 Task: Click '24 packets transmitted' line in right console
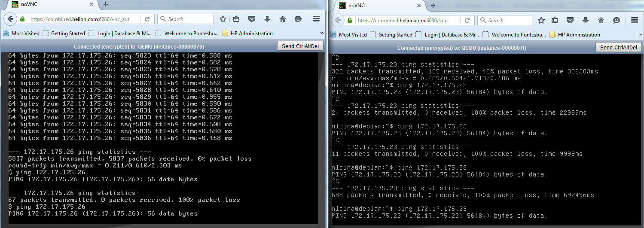459,112
